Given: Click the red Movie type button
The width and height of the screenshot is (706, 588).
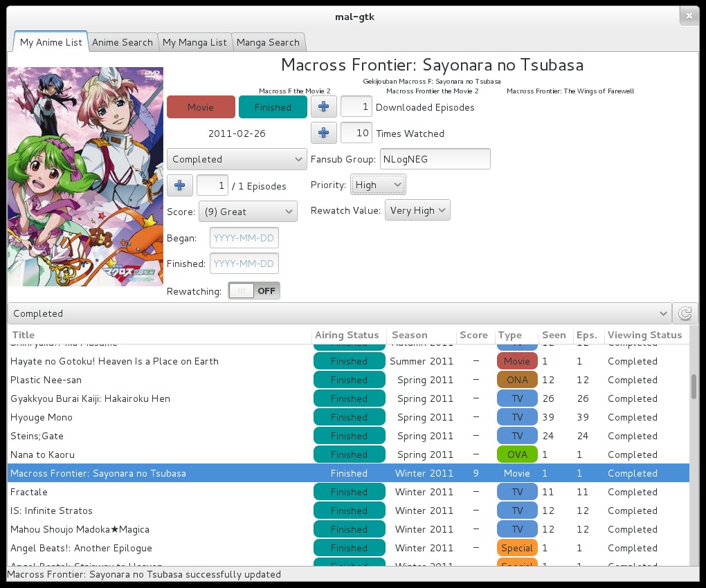Looking at the screenshot, I should pos(201,107).
